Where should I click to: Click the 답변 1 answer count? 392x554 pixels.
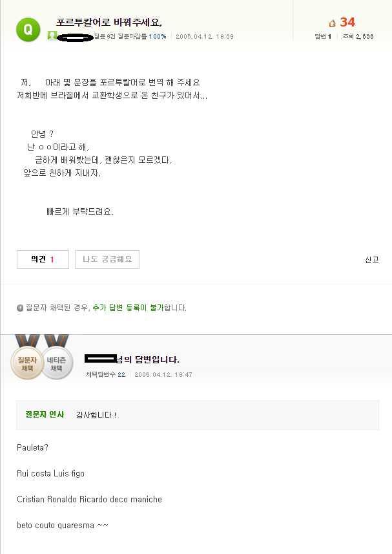click(x=323, y=37)
